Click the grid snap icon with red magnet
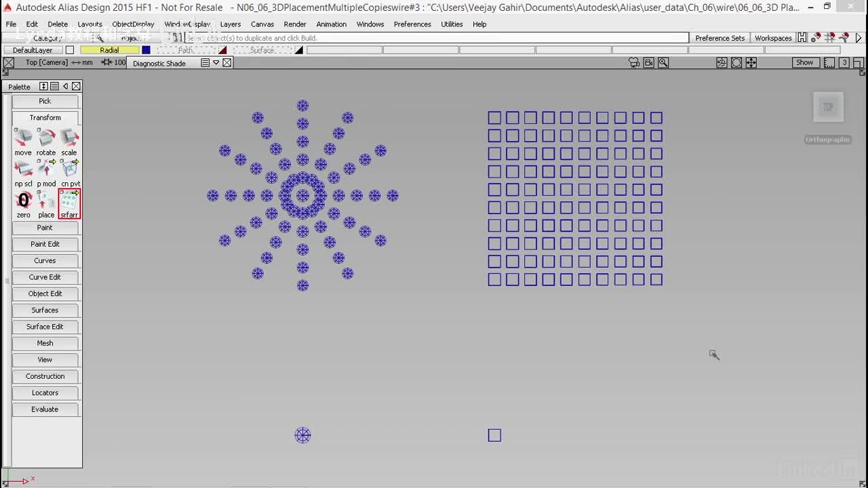The width and height of the screenshot is (868, 488). (830, 38)
